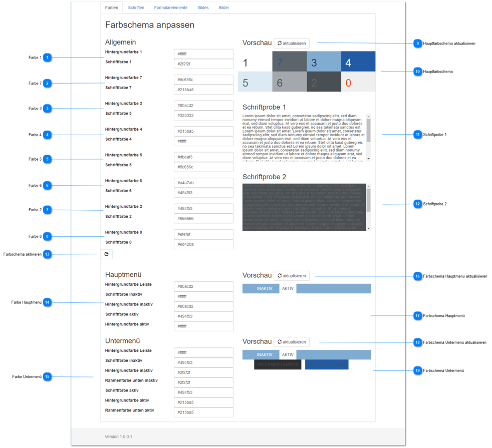Click Schriftprobe 2 scrollbar down arrow
Screen dimensions: 492x448
(x=369, y=229)
